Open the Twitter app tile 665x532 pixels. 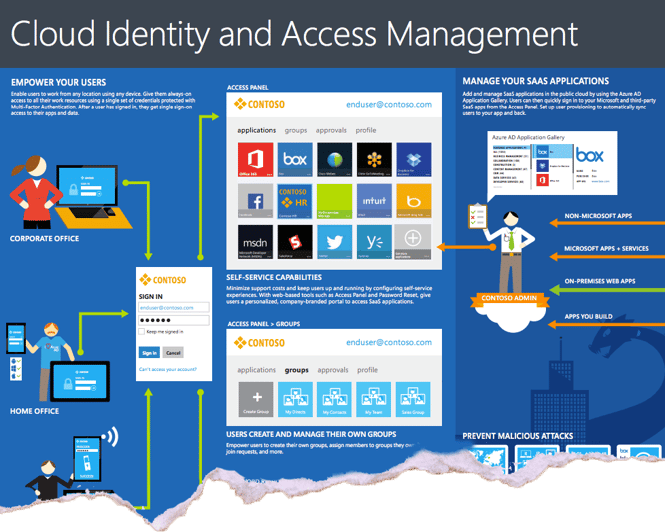[x=333, y=243]
